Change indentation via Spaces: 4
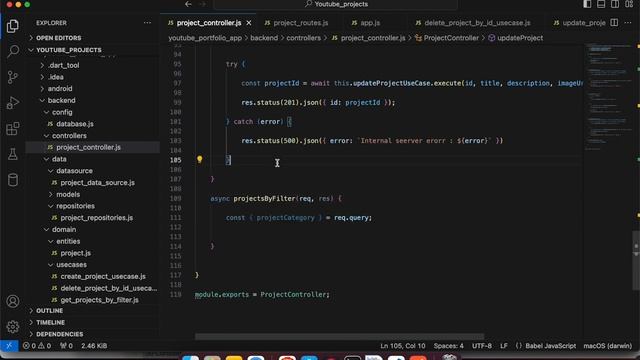Screen dimensions: 640x360 (x=449, y=346)
